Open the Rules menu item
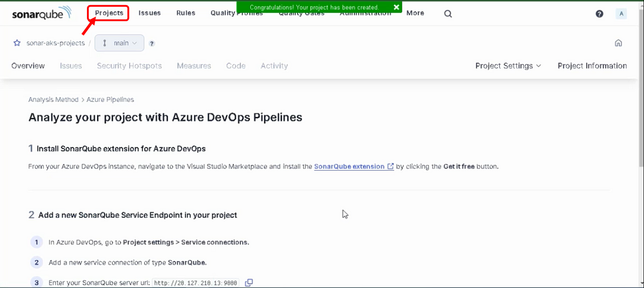Screen dimensions: 644x288 click(x=186, y=13)
